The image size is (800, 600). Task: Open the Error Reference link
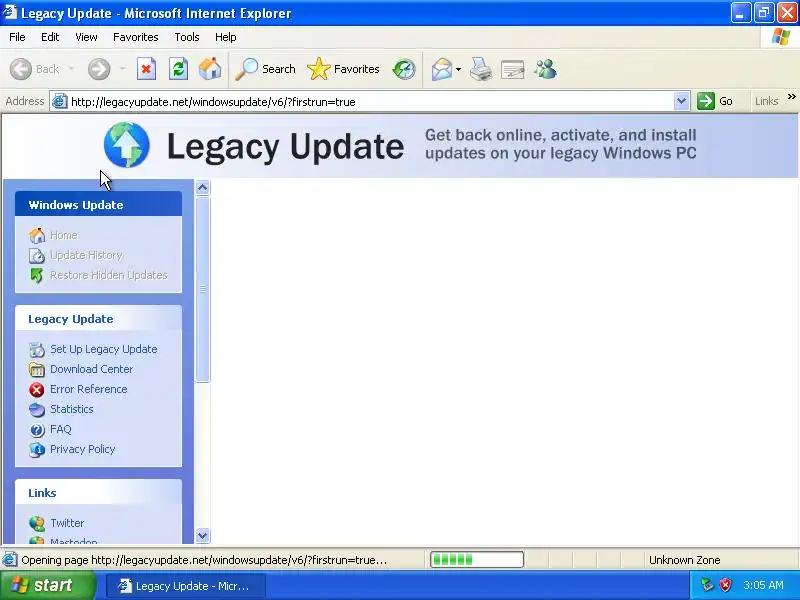click(89, 389)
